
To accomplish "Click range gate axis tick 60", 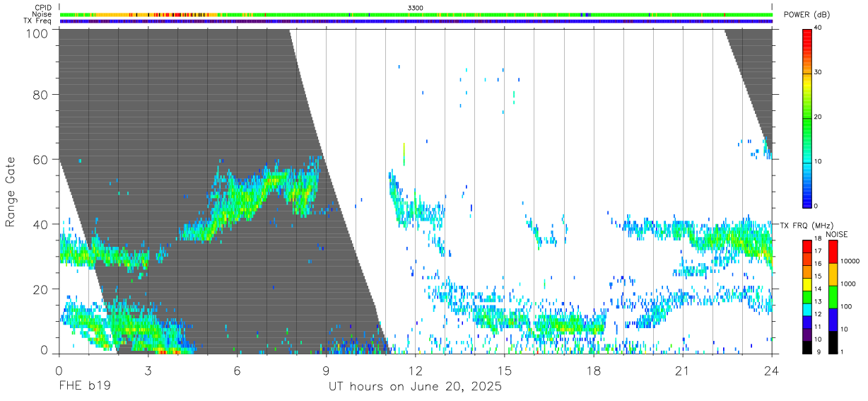I will coord(40,160).
